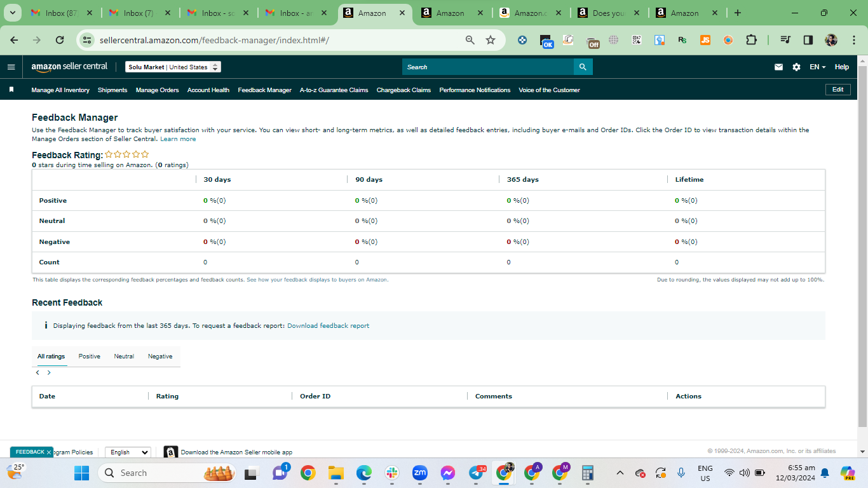Open a new browser tab with plus
Image resolution: width=868 pixels, height=488 pixels.
737,13
